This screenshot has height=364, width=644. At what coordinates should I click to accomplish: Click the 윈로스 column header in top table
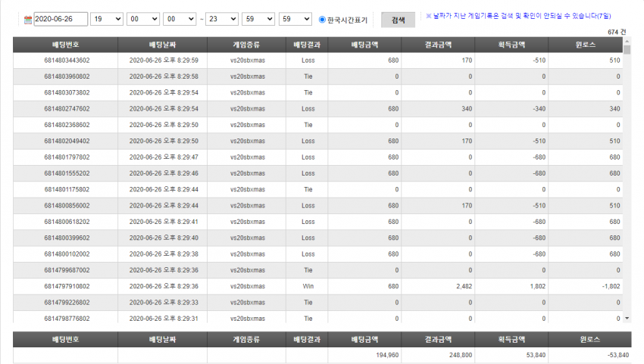point(586,45)
